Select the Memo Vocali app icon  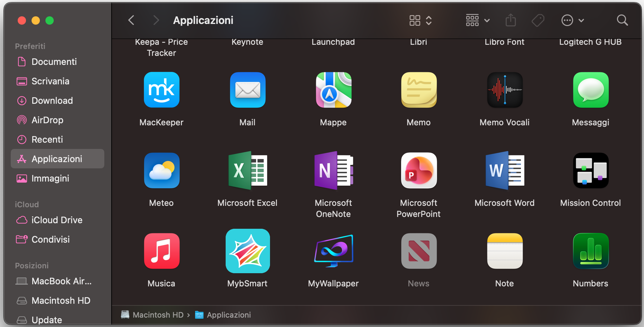(x=505, y=90)
